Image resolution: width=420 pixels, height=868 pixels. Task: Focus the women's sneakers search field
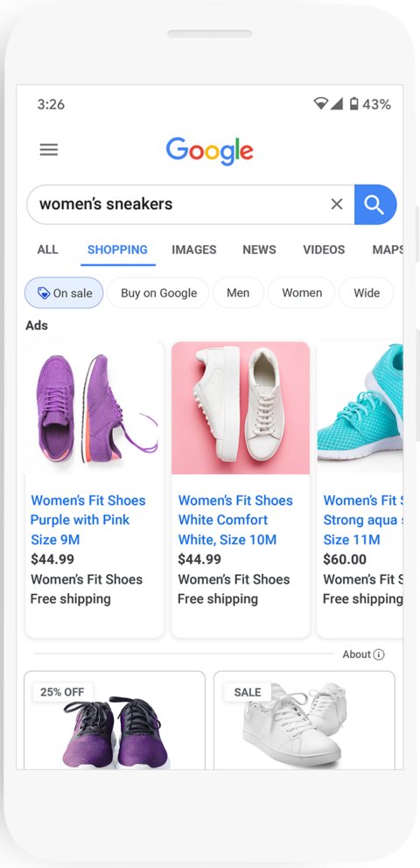pyautogui.click(x=183, y=204)
